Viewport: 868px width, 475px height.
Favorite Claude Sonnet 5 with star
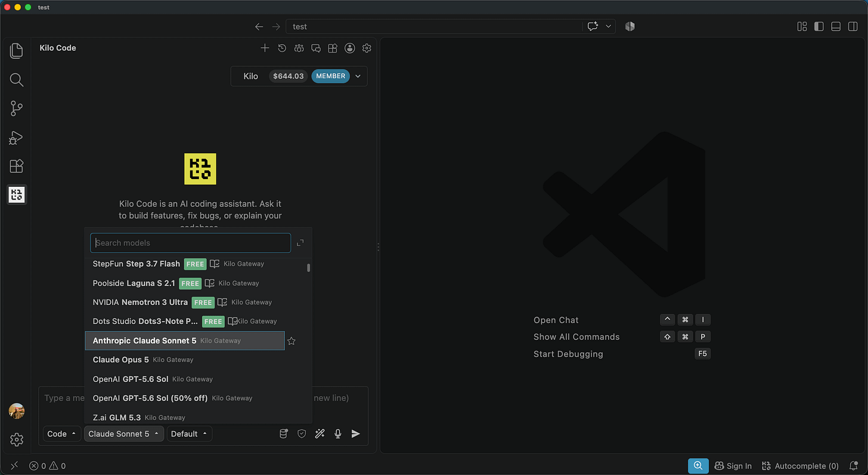(x=292, y=341)
